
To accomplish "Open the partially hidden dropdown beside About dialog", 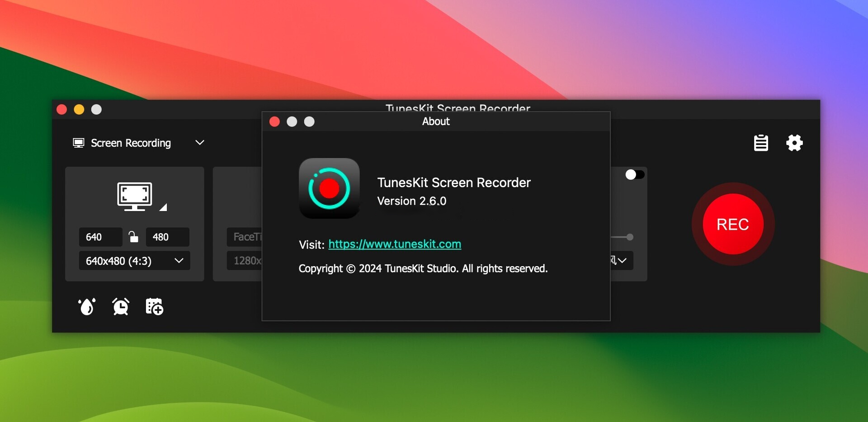I will pos(622,261).
